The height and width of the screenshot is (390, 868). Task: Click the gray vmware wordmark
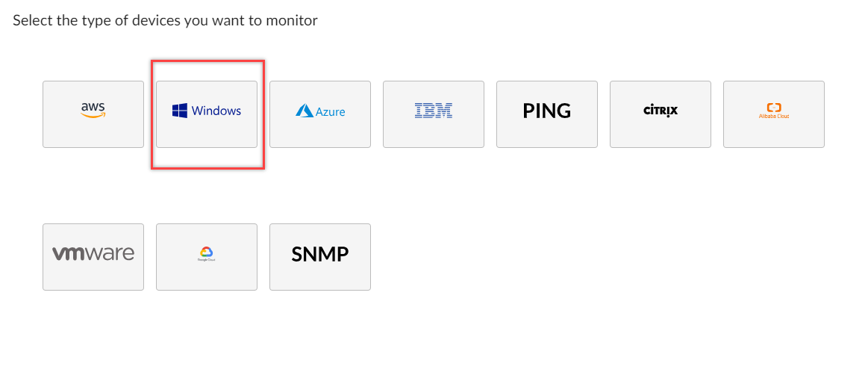(93, 254)
